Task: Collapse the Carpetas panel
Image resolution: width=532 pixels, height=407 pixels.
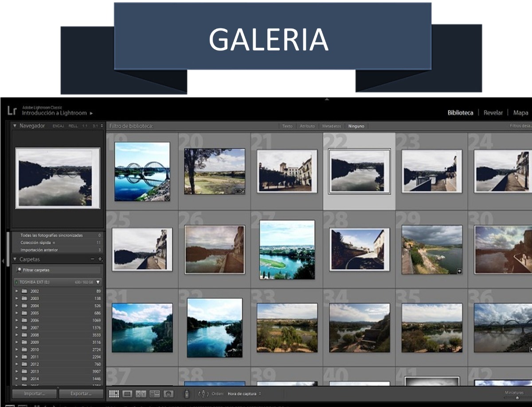Action: click(15, 259)
